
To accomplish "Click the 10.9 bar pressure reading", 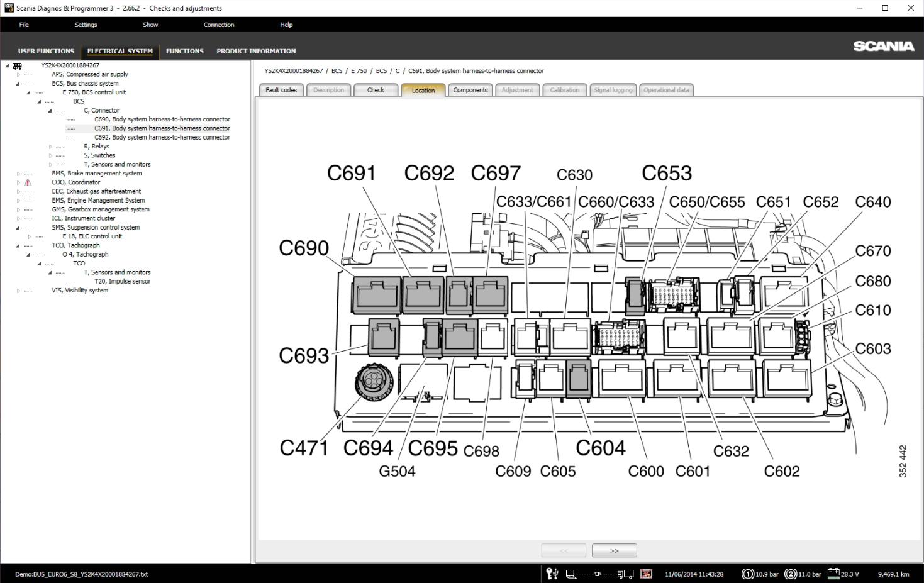I will [767, 574].
